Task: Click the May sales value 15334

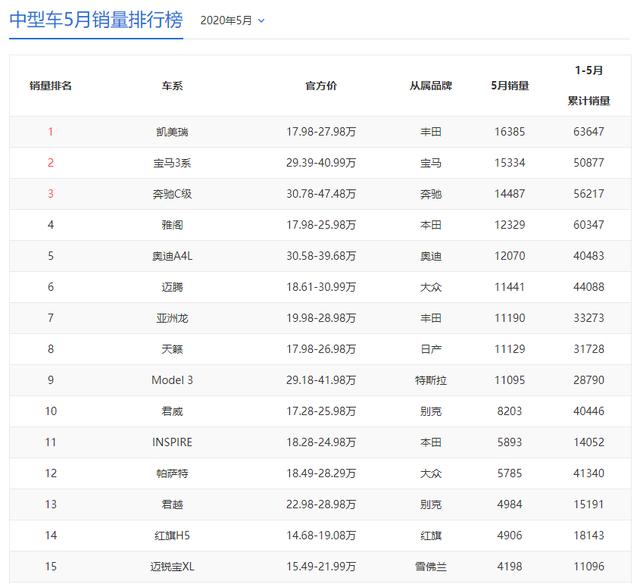Action: pyautogui.click(x=509, y=163)
